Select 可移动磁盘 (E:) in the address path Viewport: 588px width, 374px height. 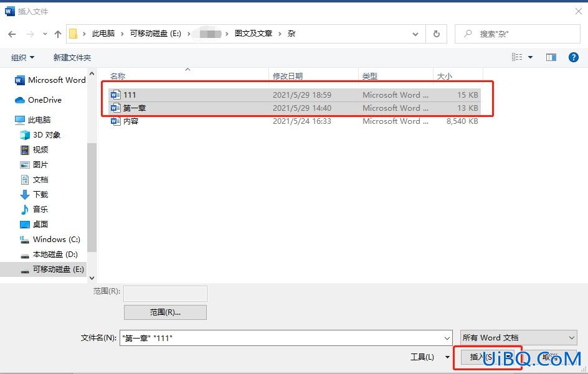coord(156,34)
